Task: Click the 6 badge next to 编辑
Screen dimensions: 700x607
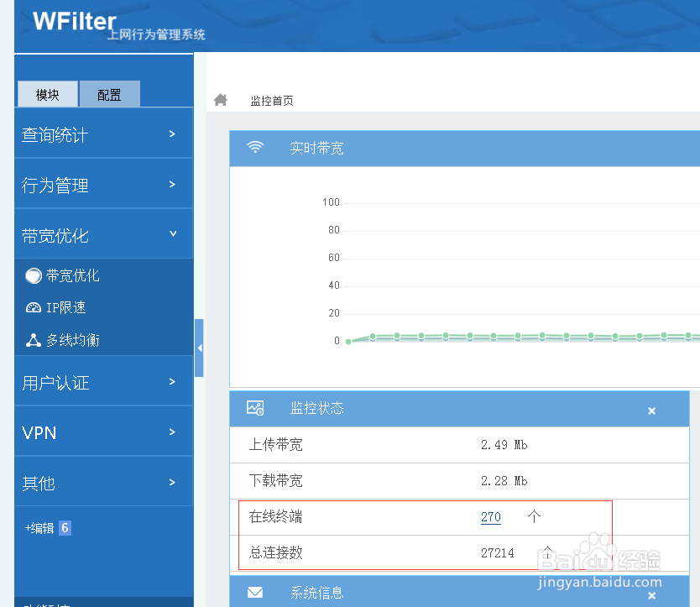Action: pyautogui.click(x=65, y=528)
